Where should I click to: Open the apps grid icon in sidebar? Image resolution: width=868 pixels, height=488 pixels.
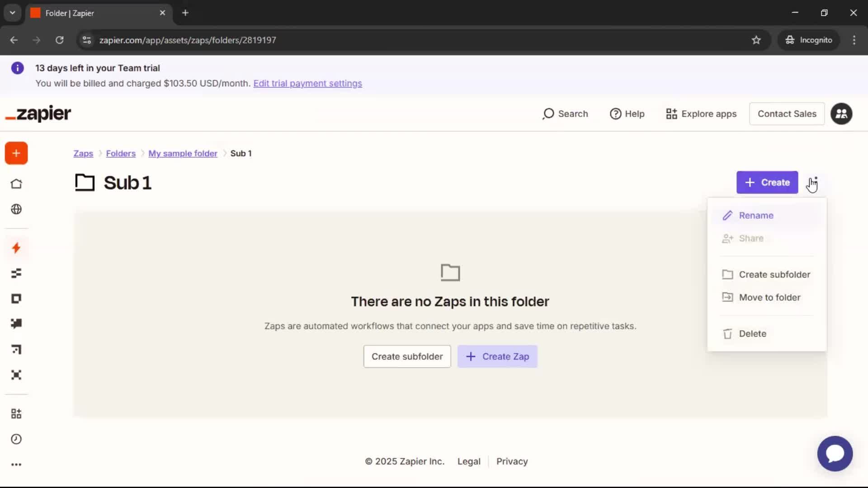[16, 414]
